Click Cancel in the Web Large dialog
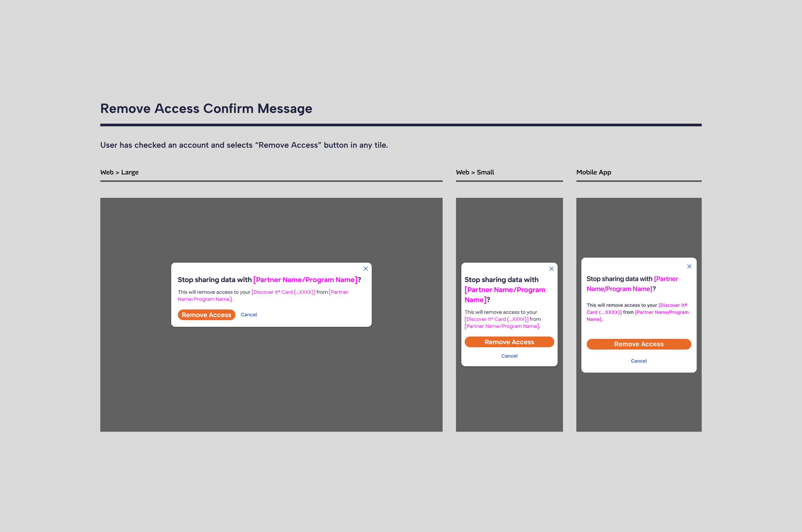This screenshot has height=532, width=802. coord(249,315)
